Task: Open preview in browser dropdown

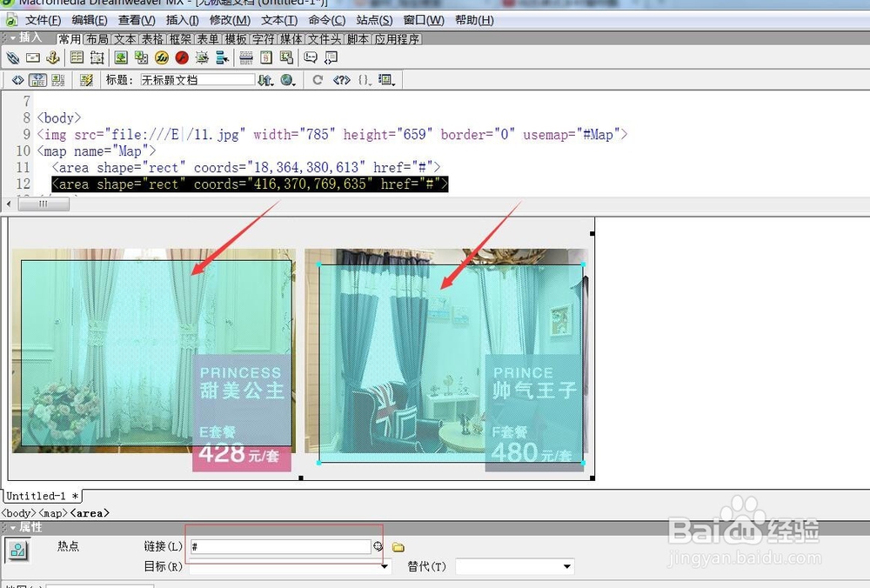Action: pos(288,80)
